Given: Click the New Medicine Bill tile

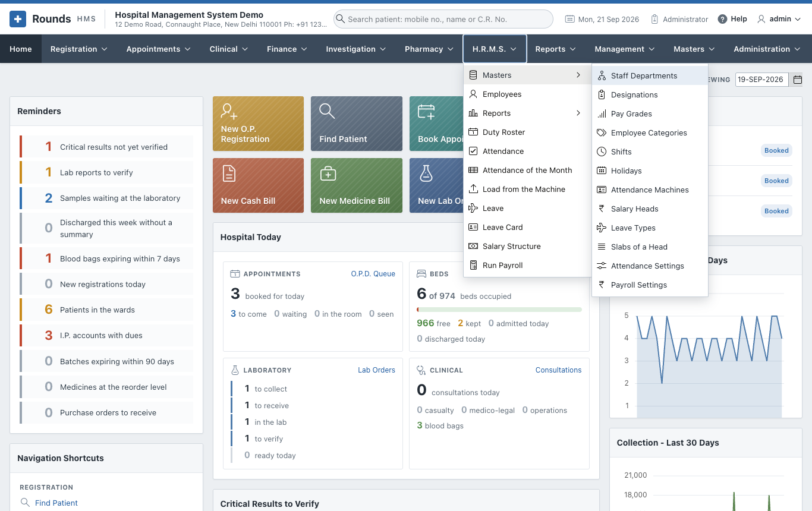Looking at the screenshot, I should click(x=357, y=185).
